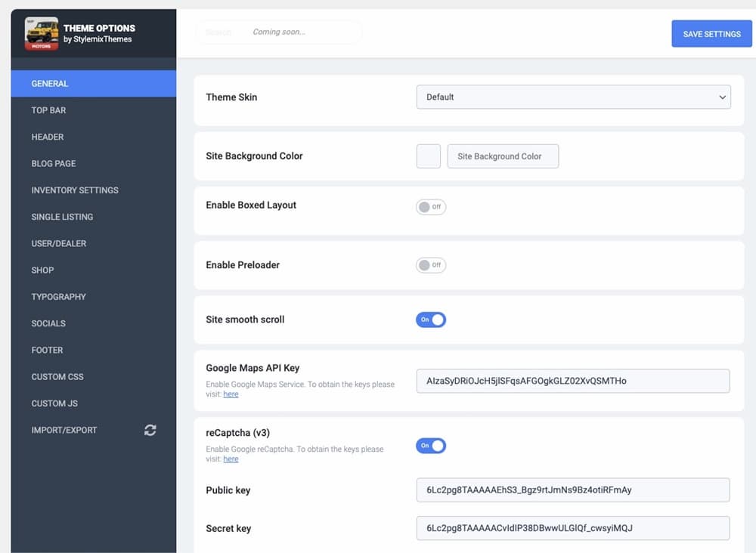Click the Site Background Color swatch
The height and width of the screenshot is (553, 756).
(x=429, y=156)
